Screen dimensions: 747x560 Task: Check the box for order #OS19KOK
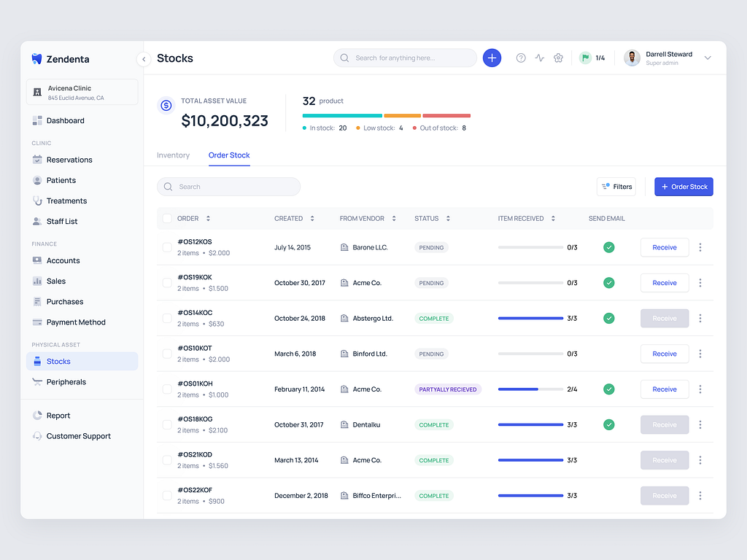(167, 283)
